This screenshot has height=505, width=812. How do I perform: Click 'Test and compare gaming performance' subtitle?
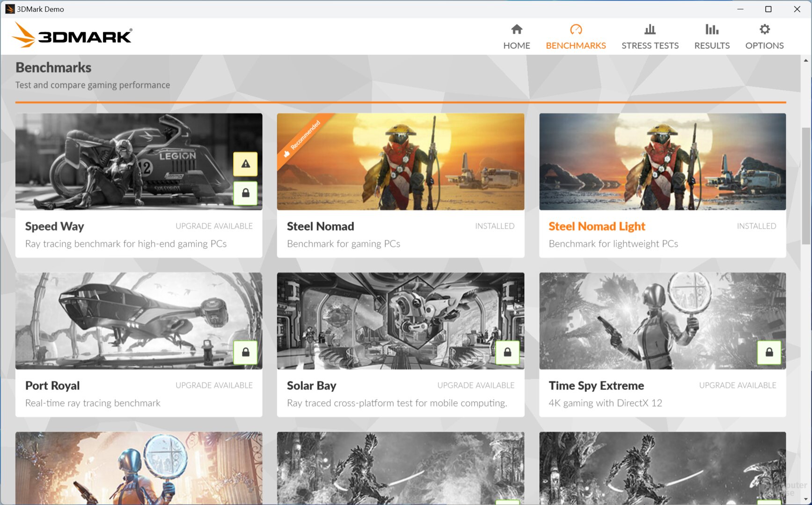click(x=93, y=85)
